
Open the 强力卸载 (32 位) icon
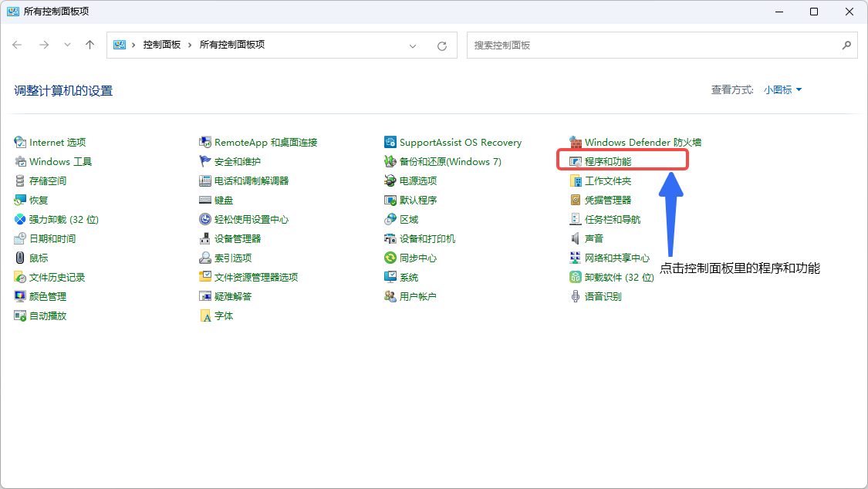20,220
